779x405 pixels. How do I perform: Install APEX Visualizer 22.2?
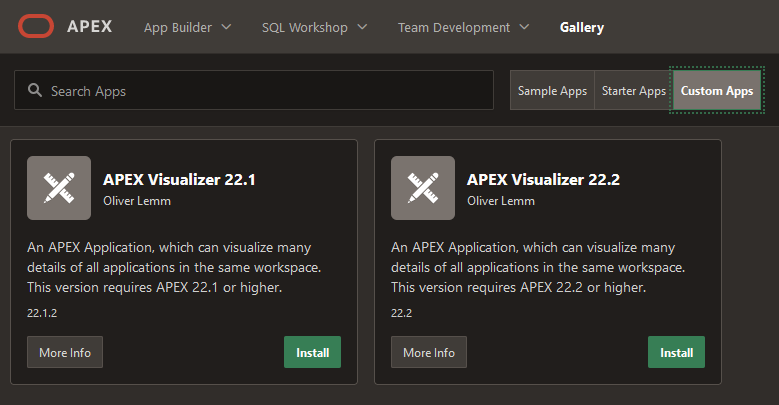(676, 352)
